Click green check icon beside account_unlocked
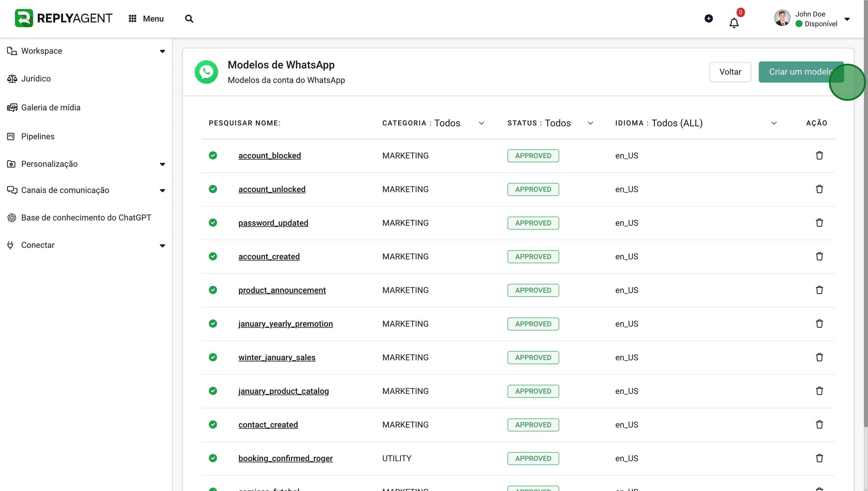Screen dimensions: 868x491 (x=213, y=189)
